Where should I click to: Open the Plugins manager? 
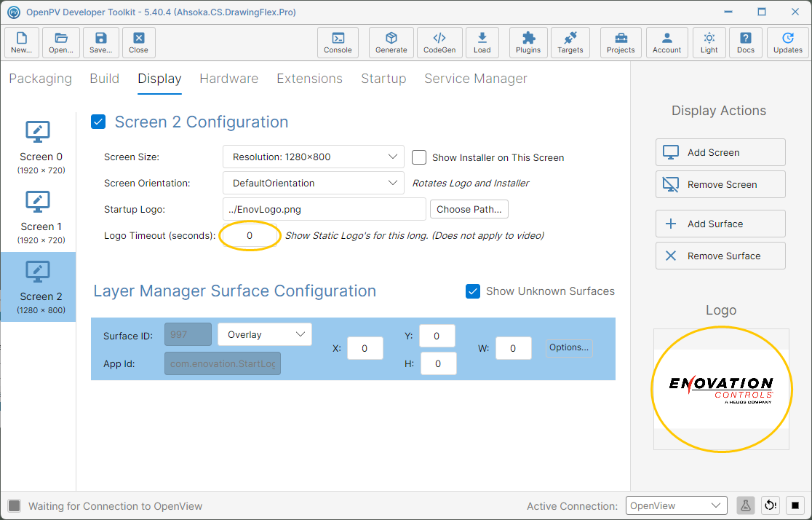528,42
